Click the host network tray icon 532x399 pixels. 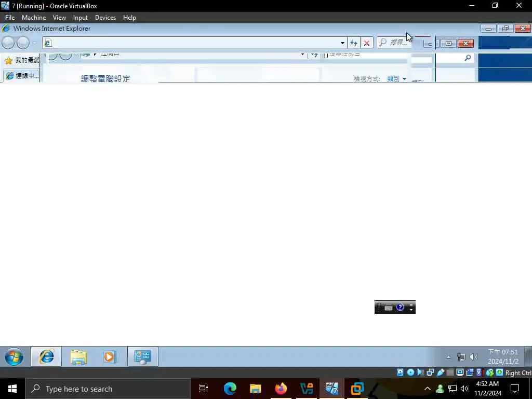(453, 389)
